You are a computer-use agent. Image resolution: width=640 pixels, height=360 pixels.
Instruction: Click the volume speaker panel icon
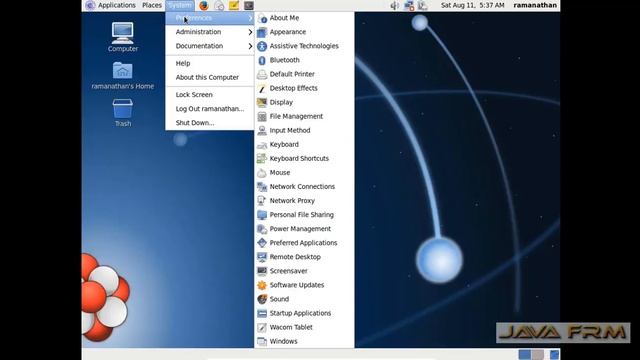point(394,5)
